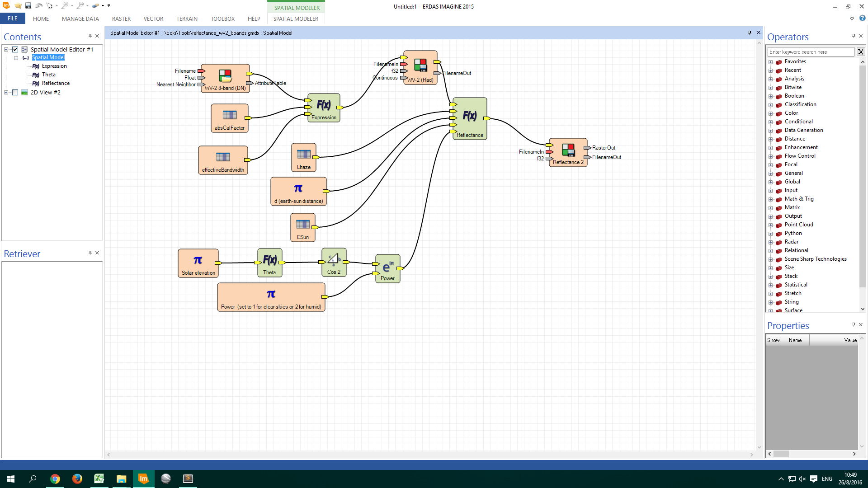Viewport: 868px width, 488px height.
Task: Pin toggle for the Contents panel
Action: (x=90, y=36)
